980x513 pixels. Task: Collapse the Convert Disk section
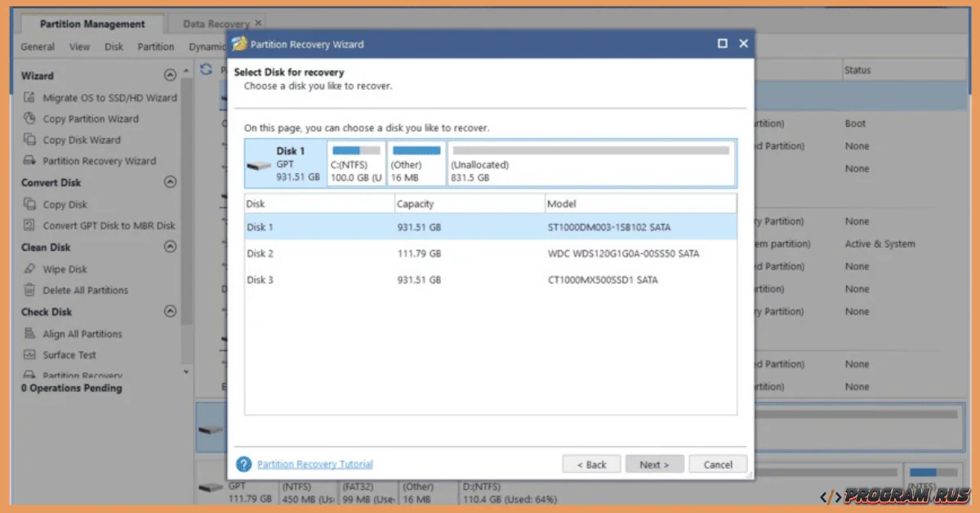coord(170,182)
